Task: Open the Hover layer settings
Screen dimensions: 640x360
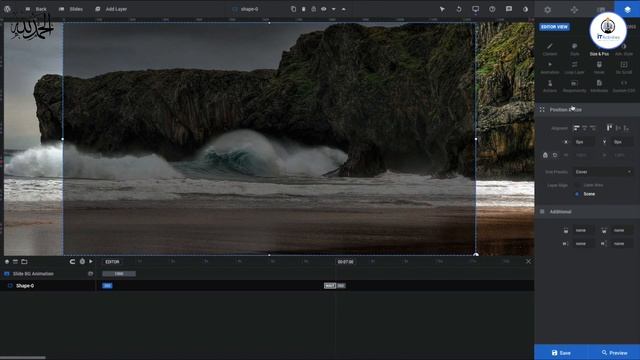Action: [x=599, y=68]
